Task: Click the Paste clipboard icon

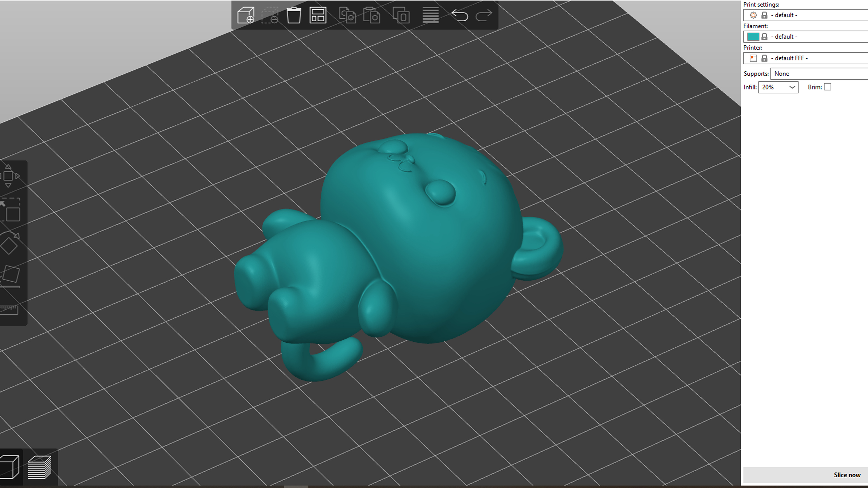Action: coord(372,15)
